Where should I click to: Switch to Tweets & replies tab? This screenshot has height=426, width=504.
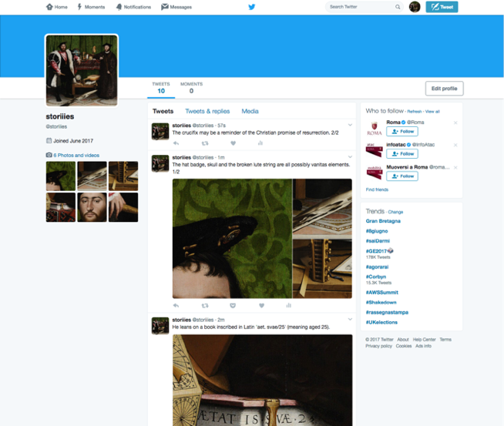tap(207, 112)
